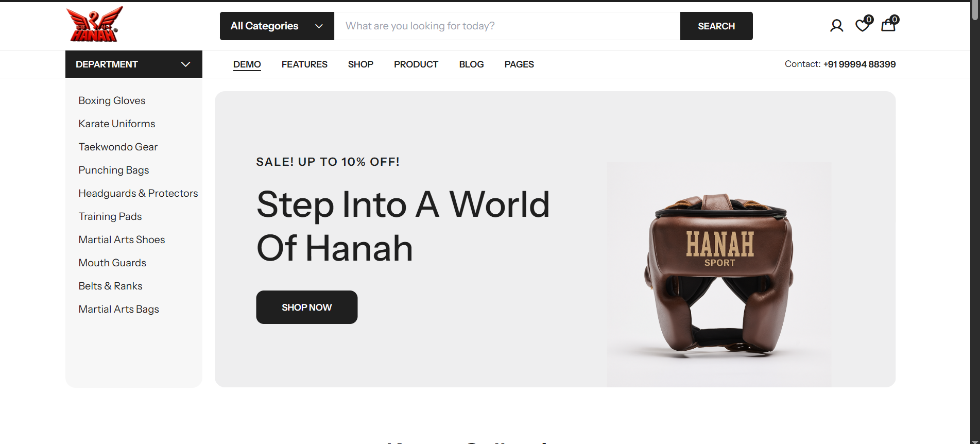Click the search input field
The height and width of the screenshot is (444, 980).
[x=507, y=26]
